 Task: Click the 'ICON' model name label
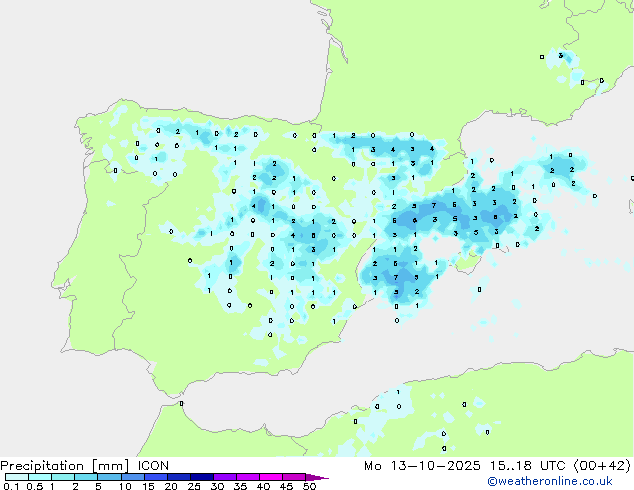tap(153, 466)
